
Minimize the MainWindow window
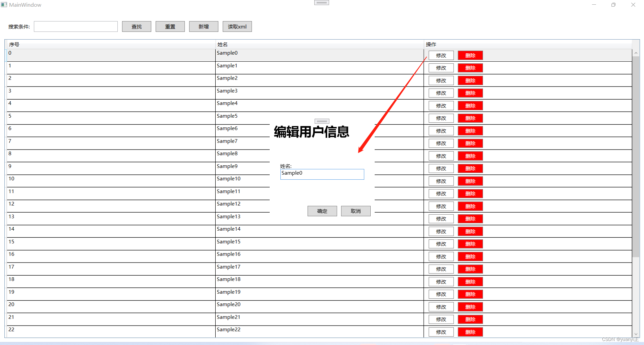point(594,5)
